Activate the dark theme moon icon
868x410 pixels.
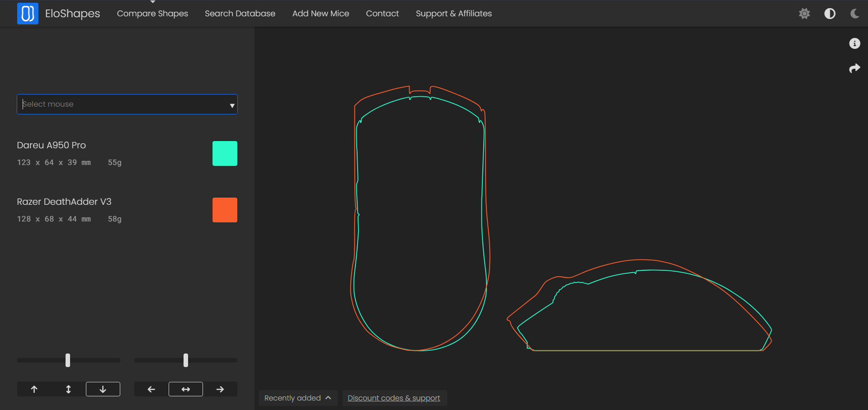[854, 14]
